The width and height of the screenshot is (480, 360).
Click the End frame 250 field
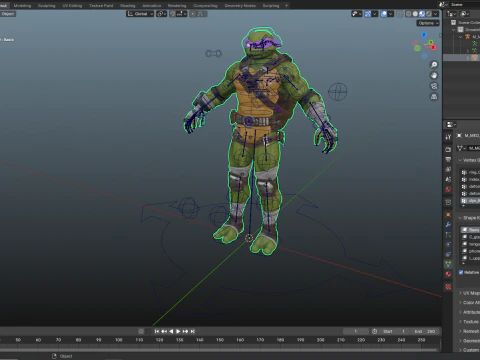pyautogui.click(x=425, y=331)
